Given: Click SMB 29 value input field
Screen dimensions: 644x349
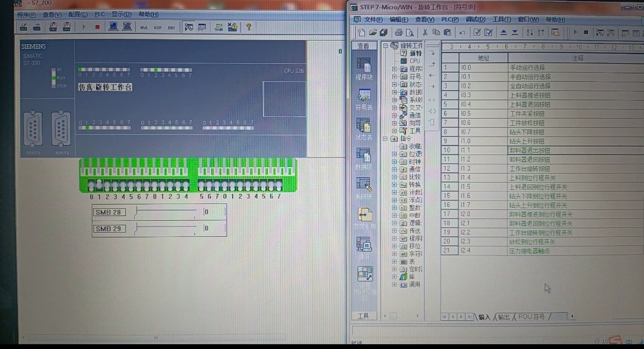Looking at the screenshot, I should [213, 228].
